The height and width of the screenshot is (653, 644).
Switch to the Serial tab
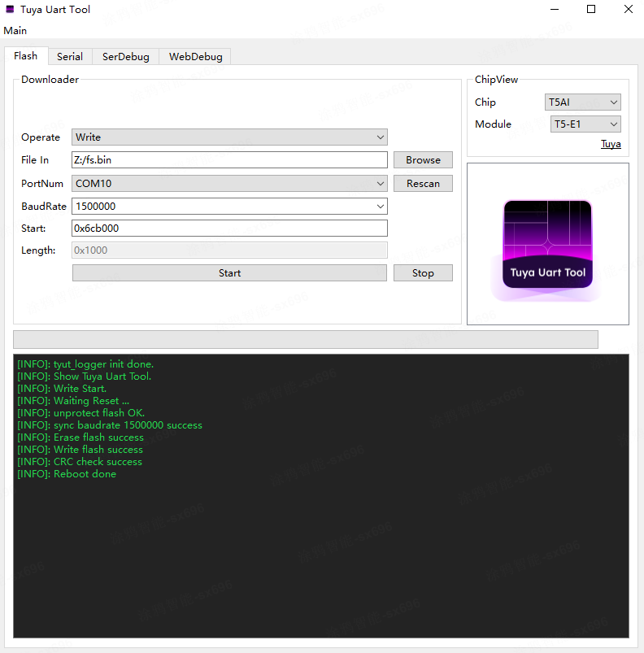[70, 57]
